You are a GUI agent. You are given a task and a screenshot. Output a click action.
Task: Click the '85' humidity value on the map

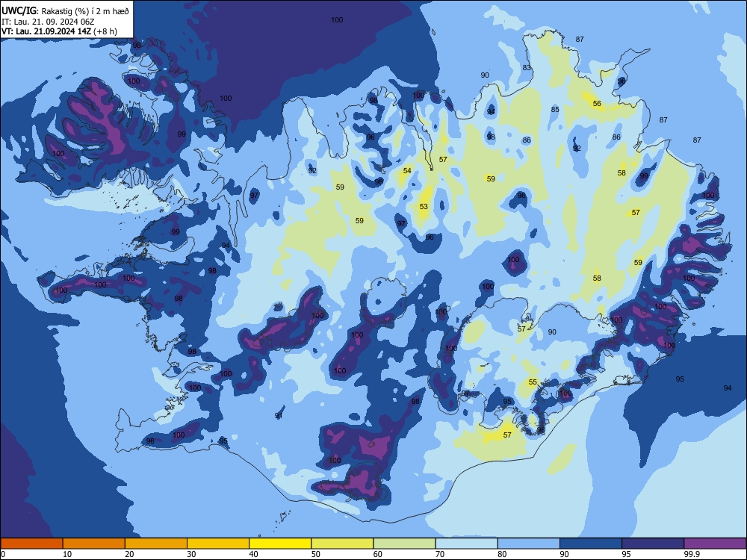click(555, 110)
